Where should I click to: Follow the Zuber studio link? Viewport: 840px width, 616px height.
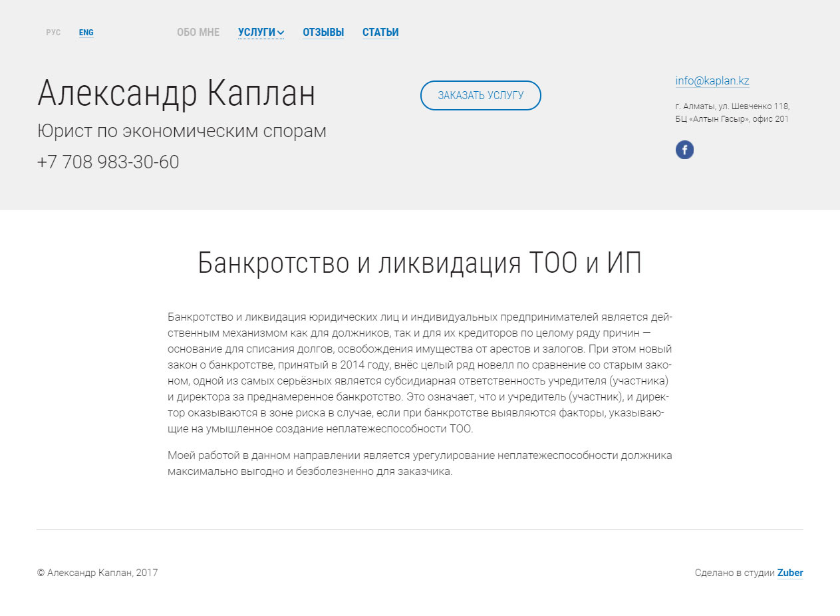click(x=790, y=573)
